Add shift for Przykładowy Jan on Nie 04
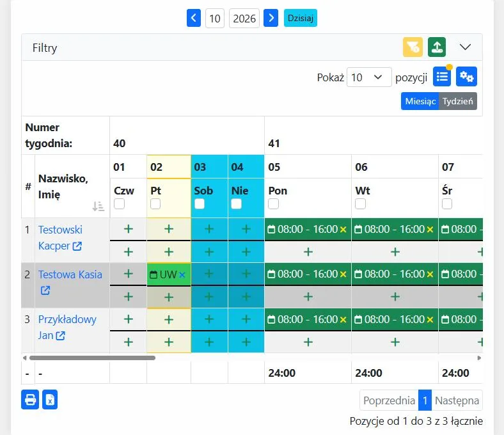Screen dimensions: 504x435 coord(246,319)
